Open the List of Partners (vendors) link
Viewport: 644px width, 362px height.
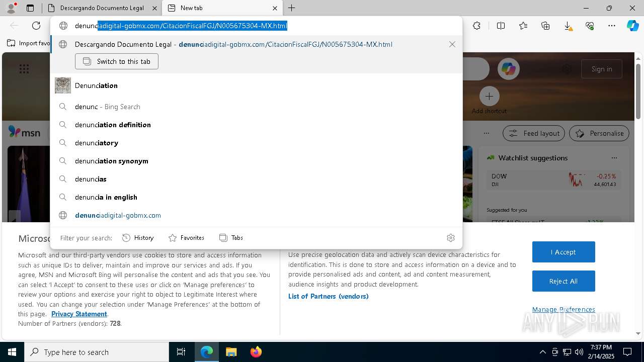coord(329,296)
